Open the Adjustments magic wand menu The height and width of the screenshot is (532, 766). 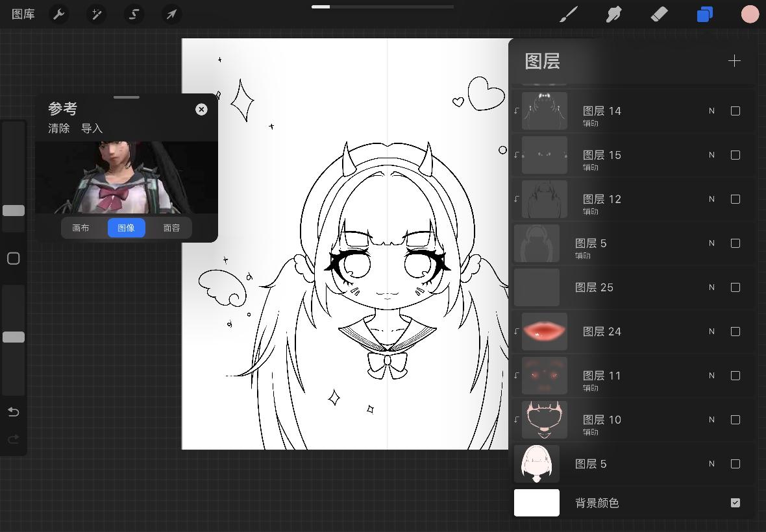click(x=96, y=14)
